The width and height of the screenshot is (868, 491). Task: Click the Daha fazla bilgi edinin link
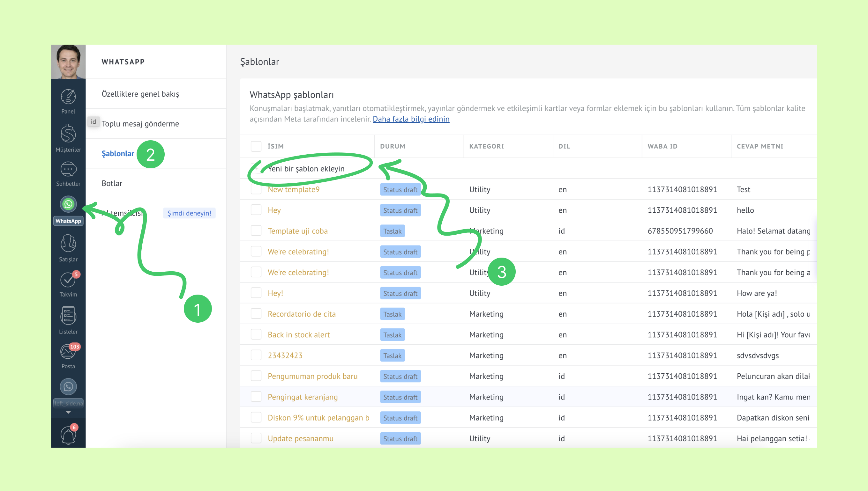411,119
